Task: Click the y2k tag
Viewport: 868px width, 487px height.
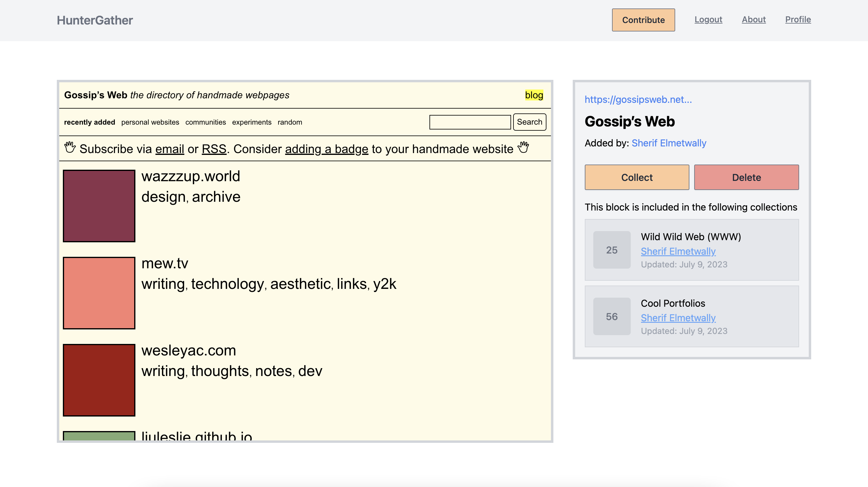Action: click(x=385, y=284)
